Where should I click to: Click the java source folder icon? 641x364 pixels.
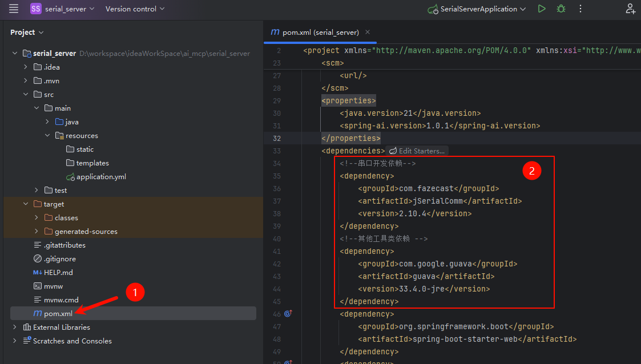pyautogui.click(x=59, y=122)
